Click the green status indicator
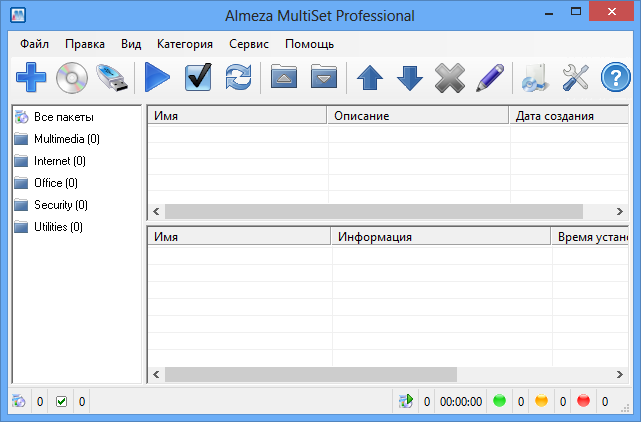Viewport: 641px width, 422px height. 499,401
